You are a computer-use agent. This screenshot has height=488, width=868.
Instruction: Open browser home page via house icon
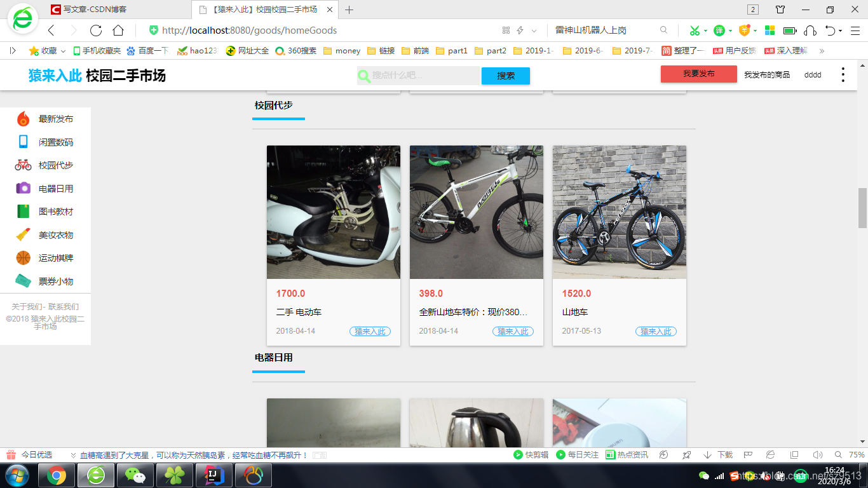coord(118,30)
